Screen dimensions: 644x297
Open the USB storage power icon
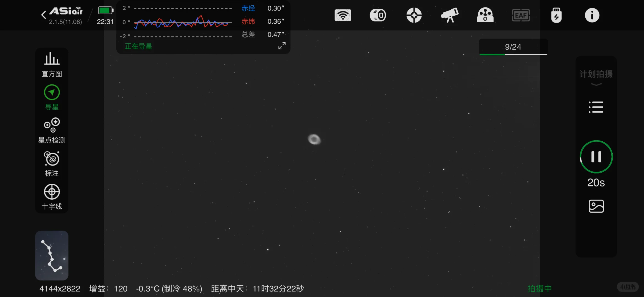[556, 15]
